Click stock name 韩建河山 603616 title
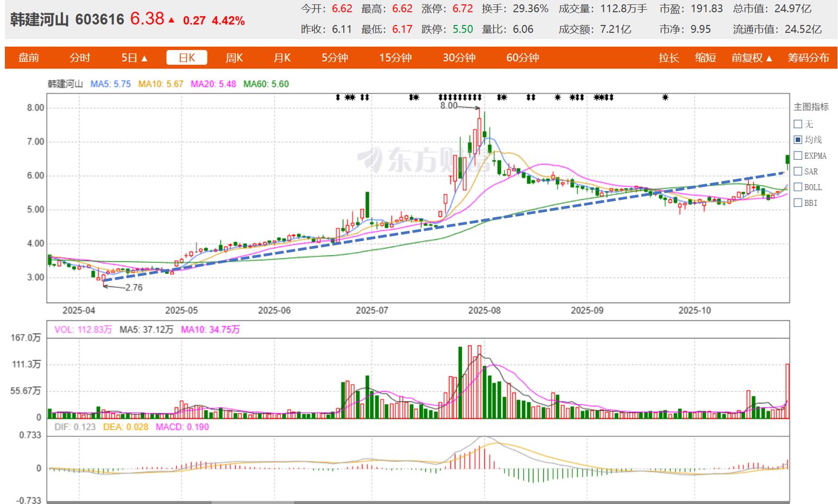Image resolution: width=838 pixels, height=504 pixels. tap(67, 20)
